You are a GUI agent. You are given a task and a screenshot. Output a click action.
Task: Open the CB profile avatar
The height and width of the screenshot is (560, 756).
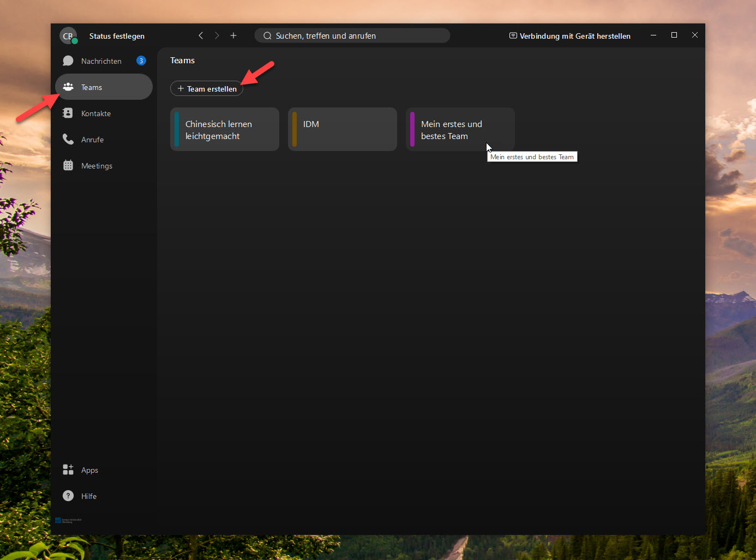(68, 36)
